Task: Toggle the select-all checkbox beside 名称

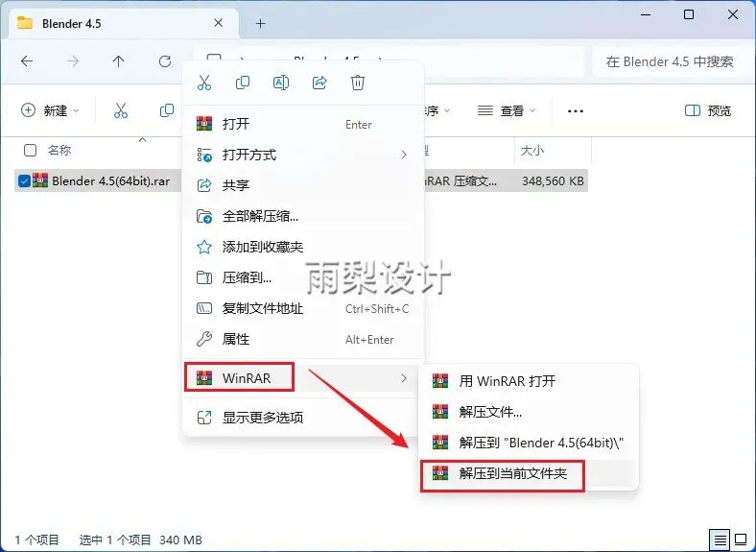Action: click(30, 150)
